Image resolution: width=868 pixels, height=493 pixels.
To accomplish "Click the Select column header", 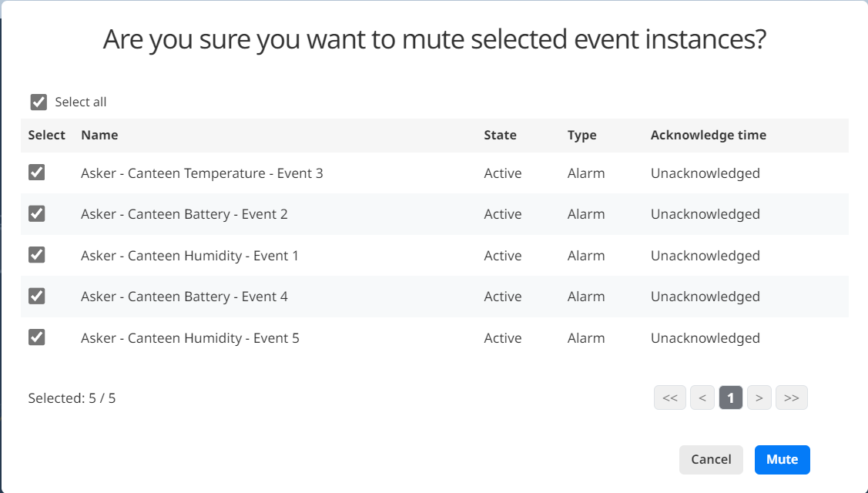I will click(46, 135).
